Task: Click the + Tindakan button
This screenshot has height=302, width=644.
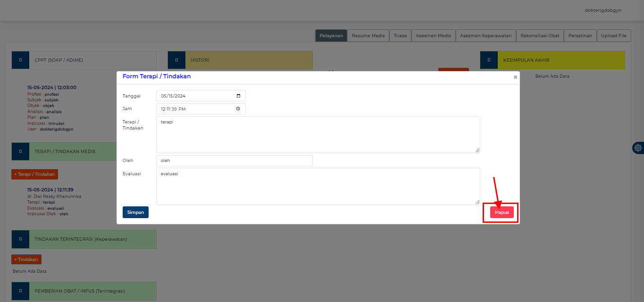Action: pyautogui.click(x=26, y=259)
